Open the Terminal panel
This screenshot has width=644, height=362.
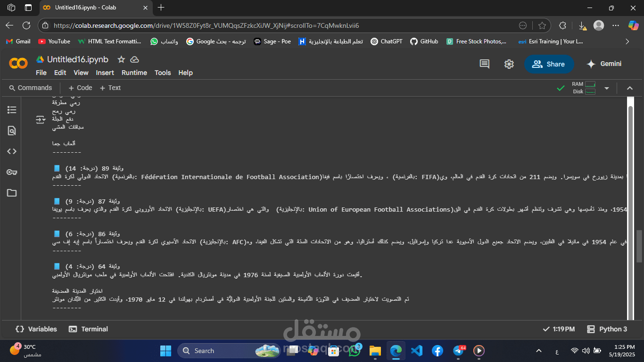point(88,329)
